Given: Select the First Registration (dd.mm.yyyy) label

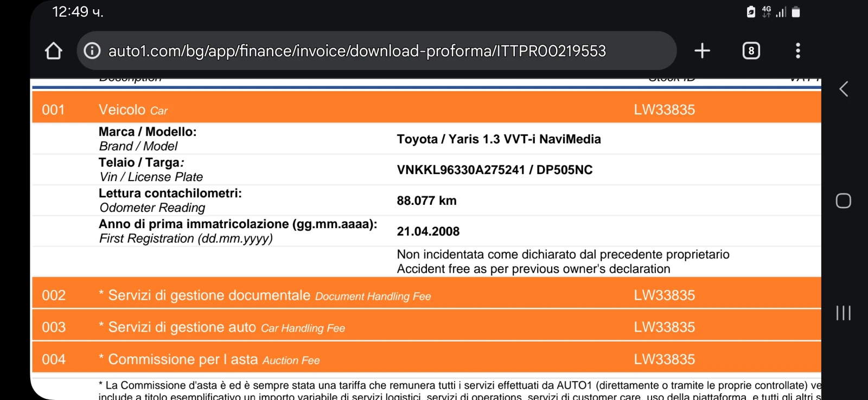Looking at the screenshot, I should point(186,239).
